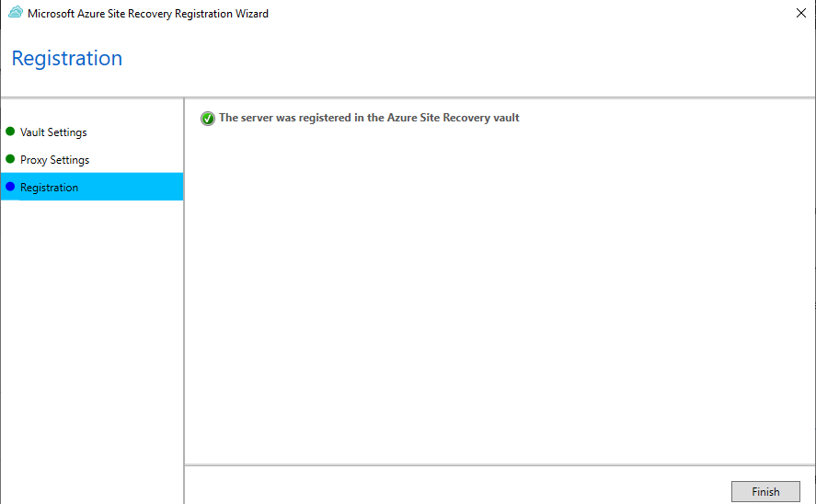Select the Registration step in sidebar

coord(92,187)
